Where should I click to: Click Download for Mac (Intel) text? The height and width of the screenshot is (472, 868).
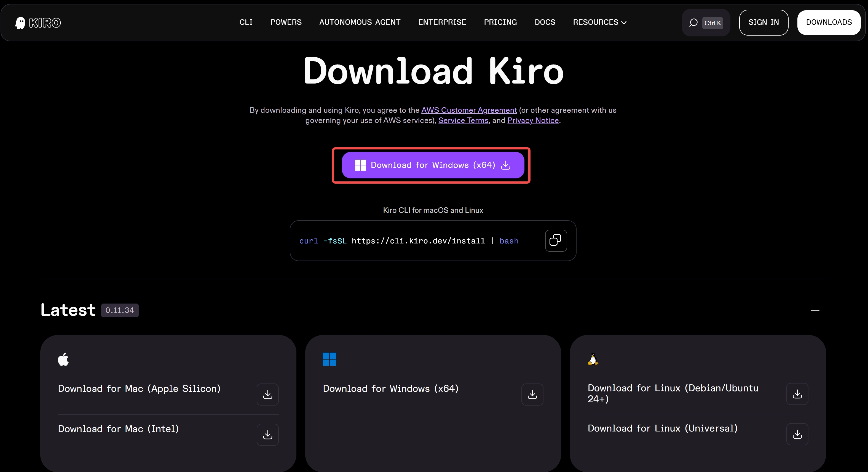coord(118,429)
